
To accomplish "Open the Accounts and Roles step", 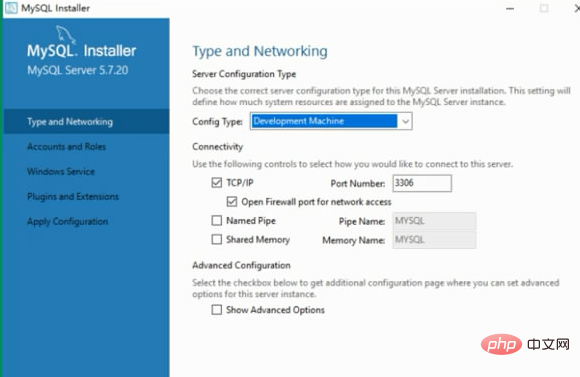I will (67, 147).
